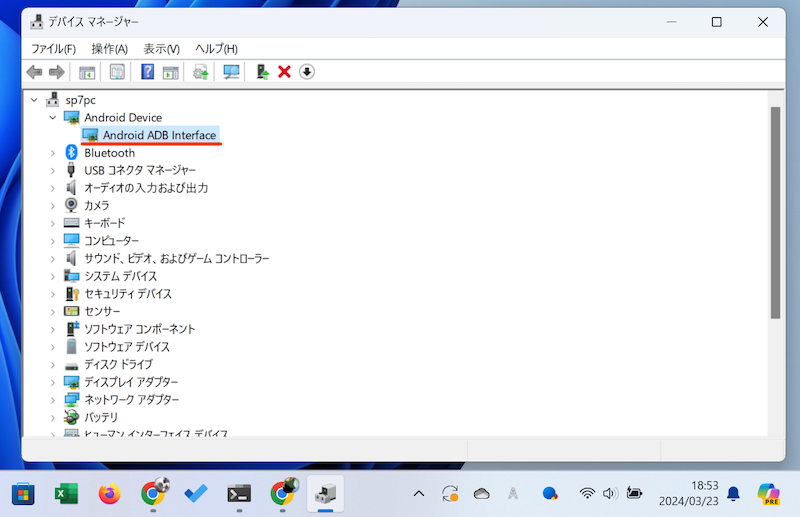Select the カメラ tree item
The height and width of the screenshot is (517, 800).
[x=97, y=205]
